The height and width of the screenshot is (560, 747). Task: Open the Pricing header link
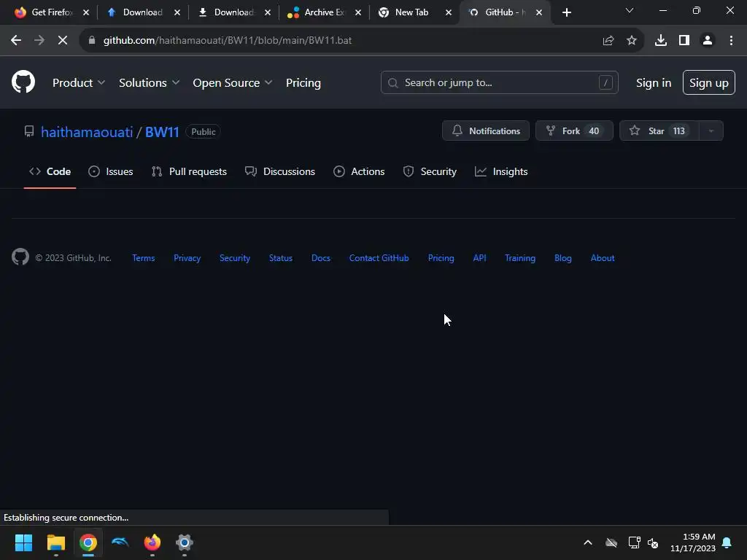[303, 83]
